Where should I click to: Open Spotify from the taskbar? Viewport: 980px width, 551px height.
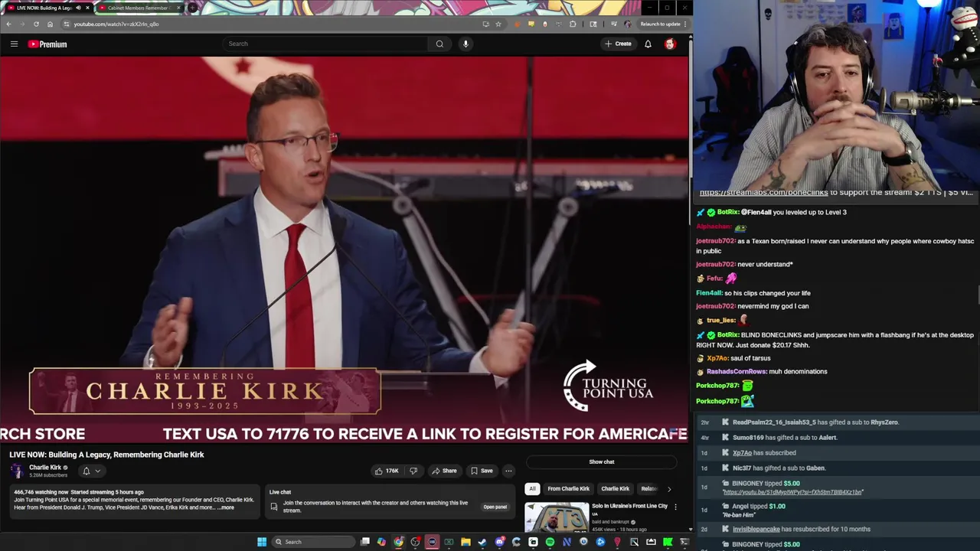(x=550, y=542)
